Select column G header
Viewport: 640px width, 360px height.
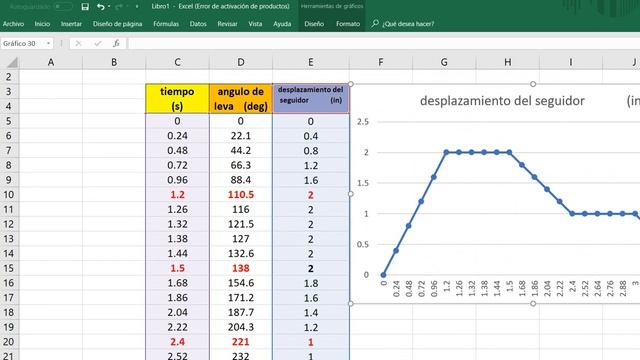point(444,62)
